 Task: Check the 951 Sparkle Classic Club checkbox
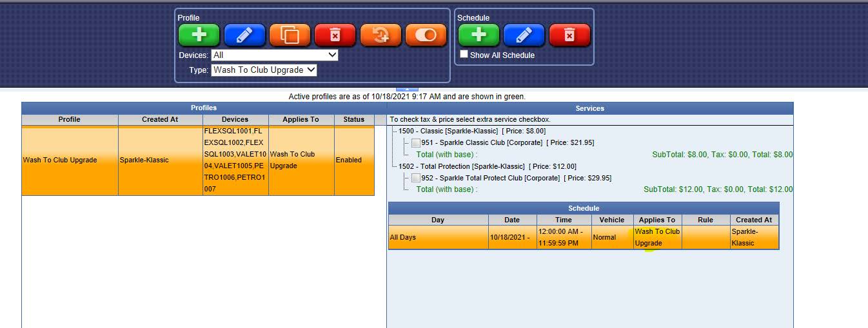(416, 143)
